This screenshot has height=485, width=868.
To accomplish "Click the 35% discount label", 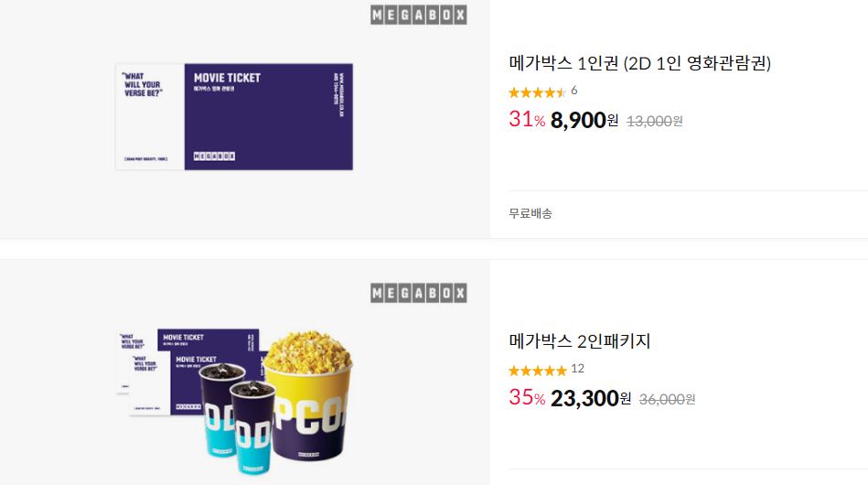I will pyautogui.click(x=527, y=397).
